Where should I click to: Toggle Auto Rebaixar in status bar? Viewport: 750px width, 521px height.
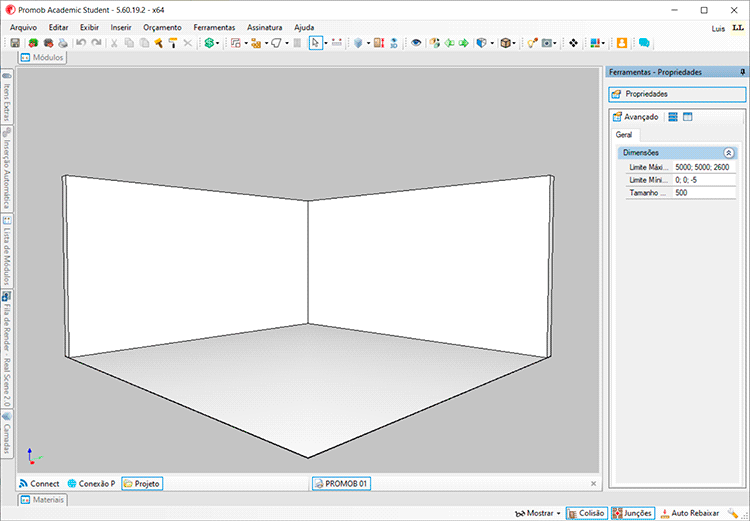(x=688, y=513)
